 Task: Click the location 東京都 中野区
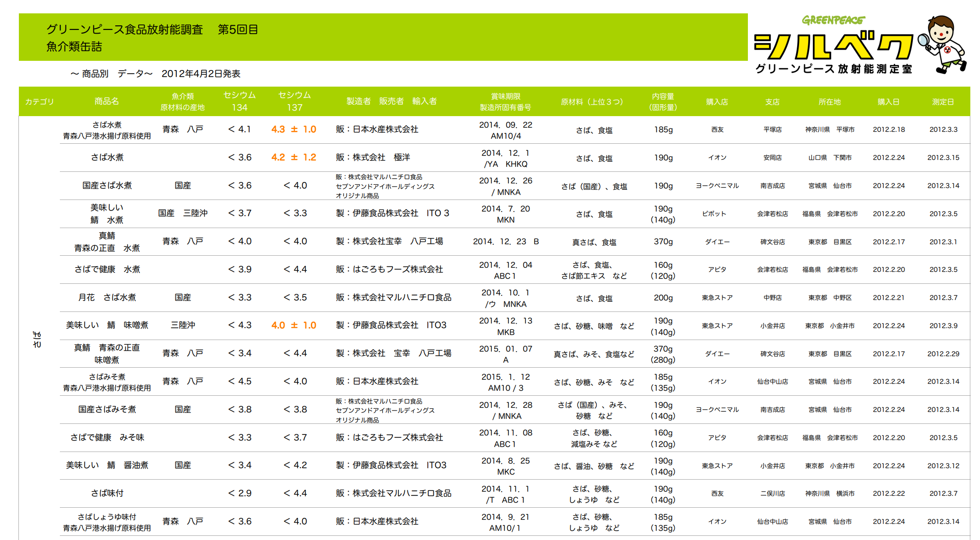click(830, 298)
